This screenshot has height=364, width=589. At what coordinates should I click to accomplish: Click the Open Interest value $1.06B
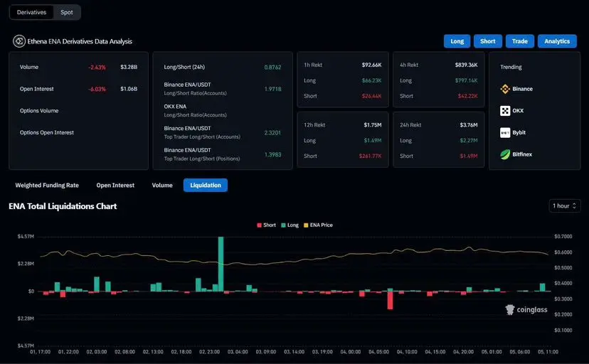(x=129, y=89)
